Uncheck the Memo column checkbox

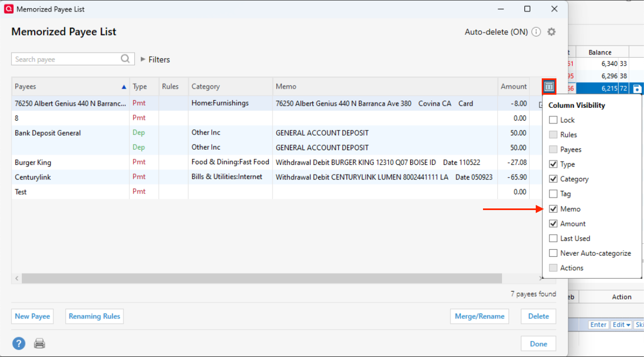[553, 209]
